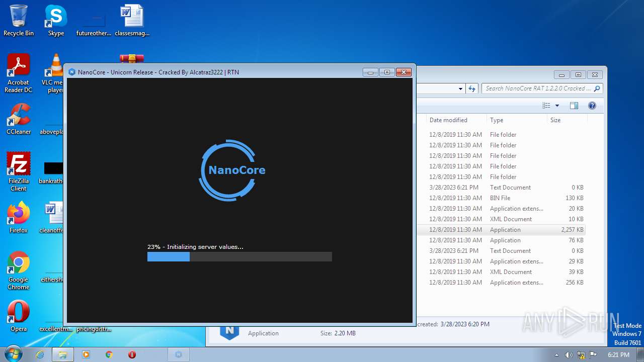Select NanoCore taskbar button
The height and width of the screenshot is (362, 644).
[x=178, y=354]
